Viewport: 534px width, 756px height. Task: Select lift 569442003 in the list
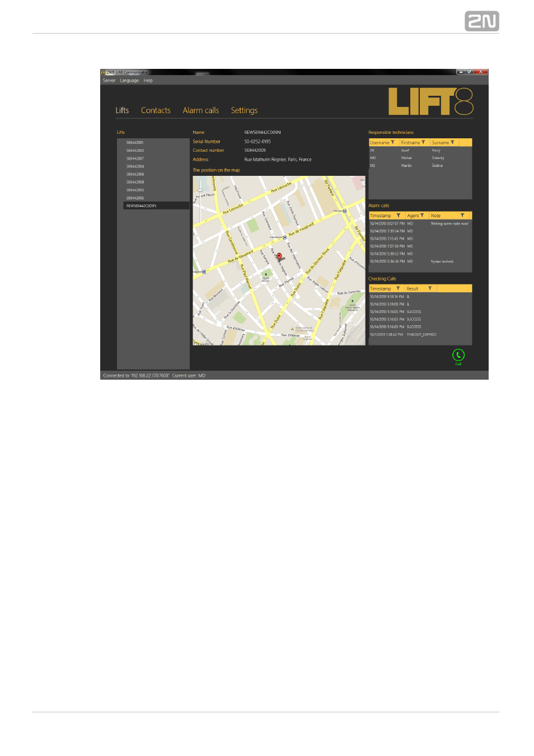[156, 190]
